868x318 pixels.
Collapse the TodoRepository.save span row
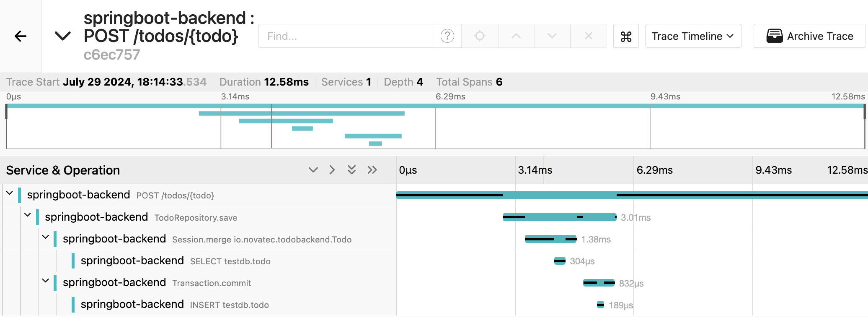click(x=28, y=215)
